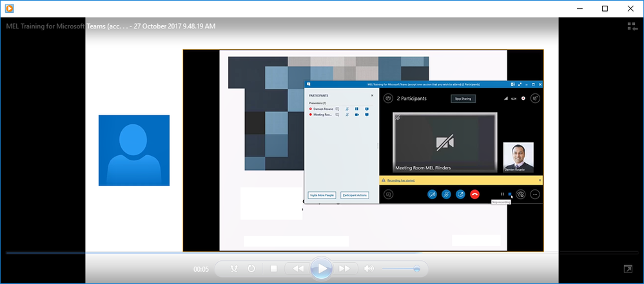Screen dimensions: 644x284
Task: Click the Meeting Room MEL Flinders video tile
Action: pos(445,142)
